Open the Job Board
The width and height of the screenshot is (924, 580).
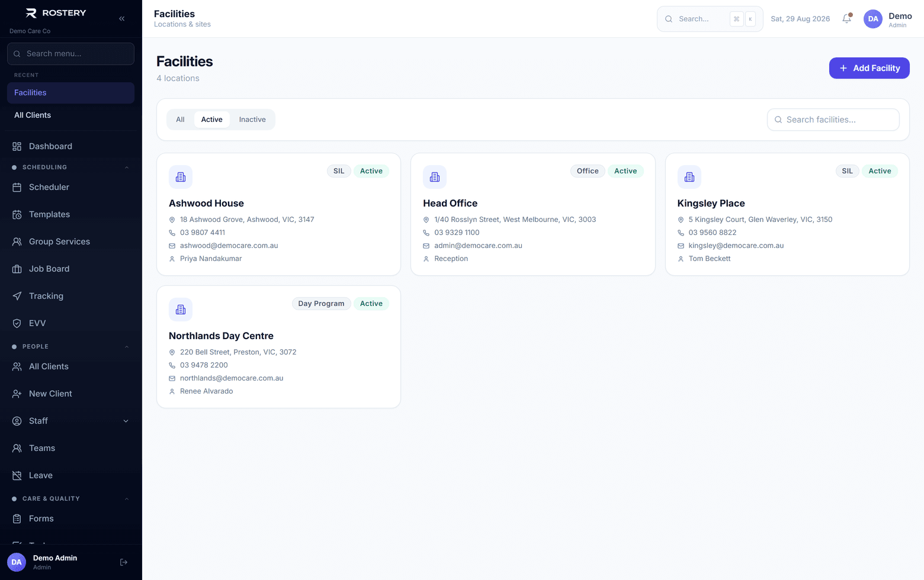70,269
